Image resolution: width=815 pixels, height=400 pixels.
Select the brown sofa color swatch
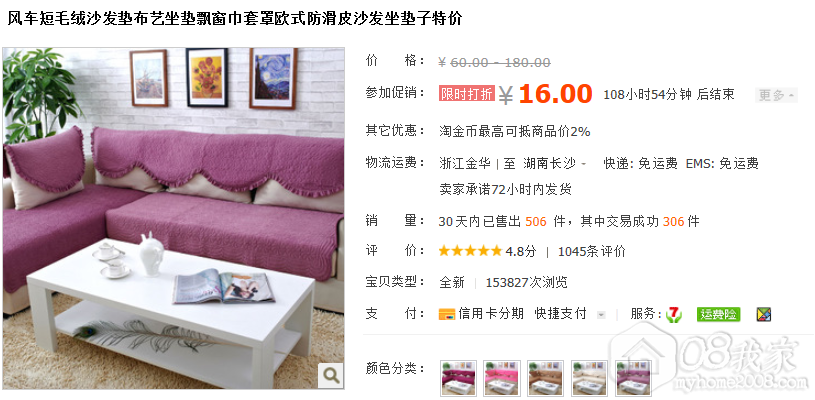point(546,378)
